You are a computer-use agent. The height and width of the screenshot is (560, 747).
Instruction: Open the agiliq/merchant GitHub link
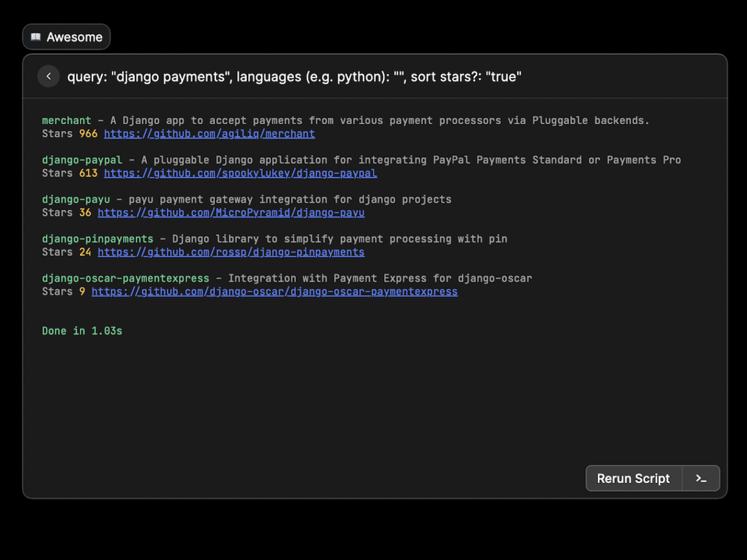[x=209, y=134]
